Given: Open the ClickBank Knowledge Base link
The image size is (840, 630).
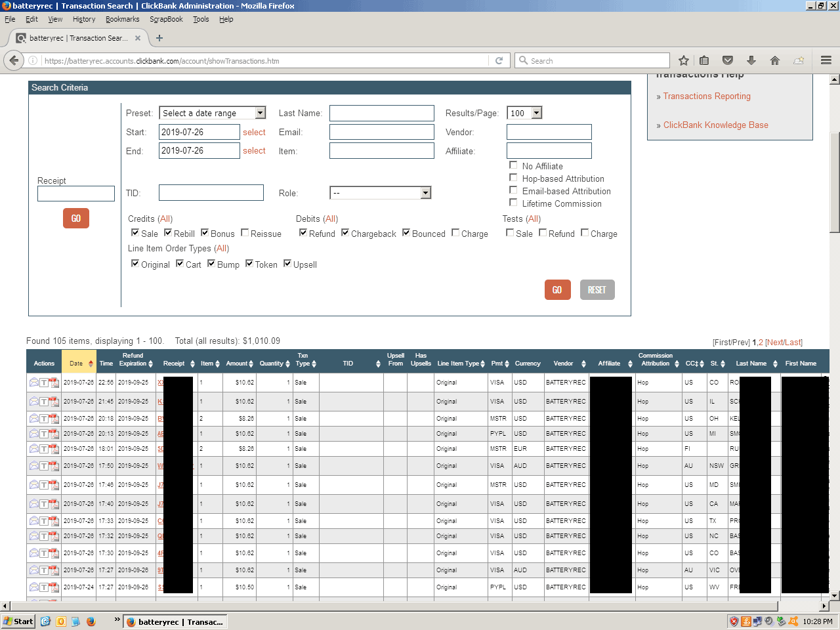Looking at the screenshot, I should [715, 125].
